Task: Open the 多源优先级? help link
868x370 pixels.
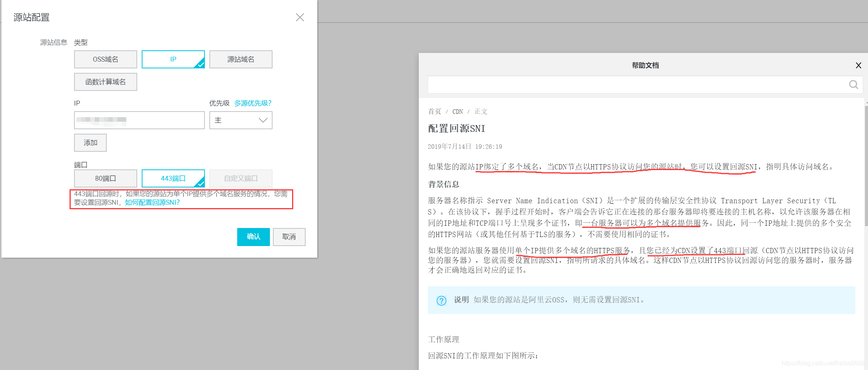Action: click(x=253, y=103)
